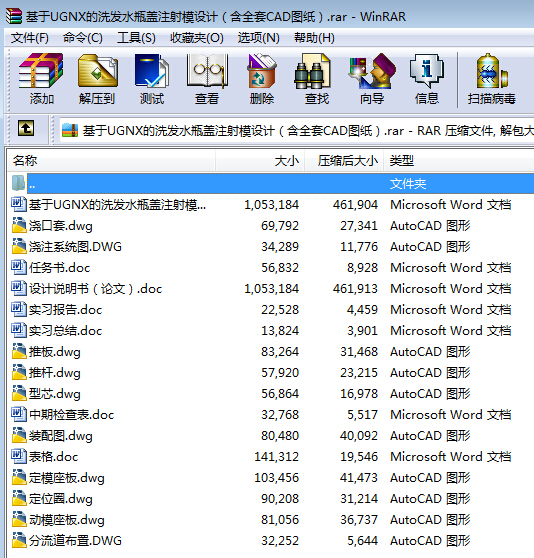Click the icon of 装配图.dwg
Screen dimensions: 534x558
click(19, 435)
